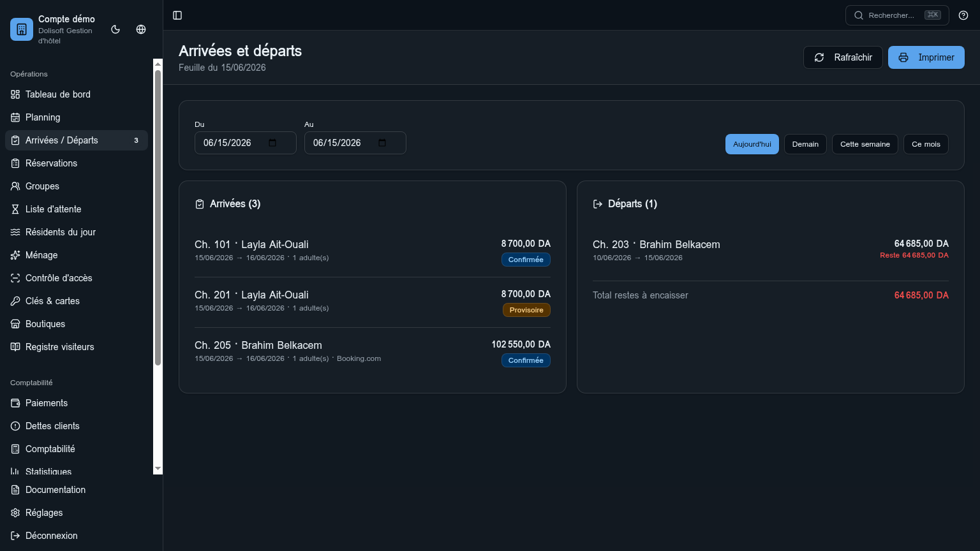Toggle dark mode moon icon
980x551 pixels.
tap(115, 29)
